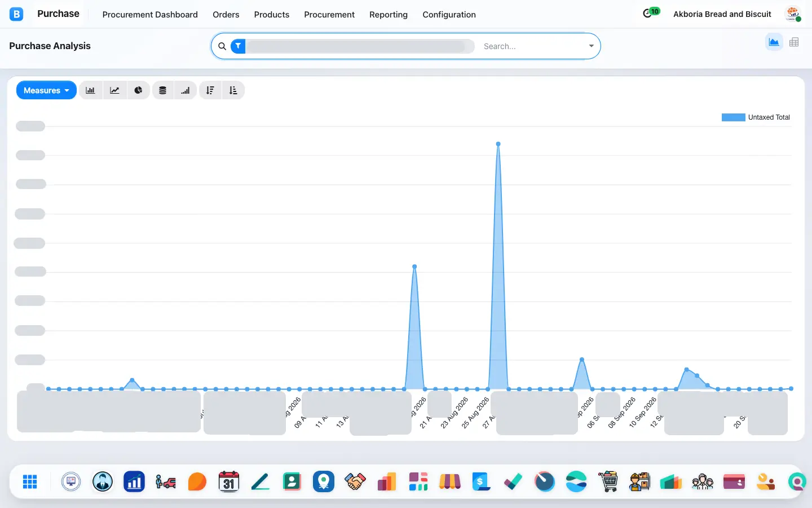
Task: Switch to line chart view
Action: (x=114, y=90)
